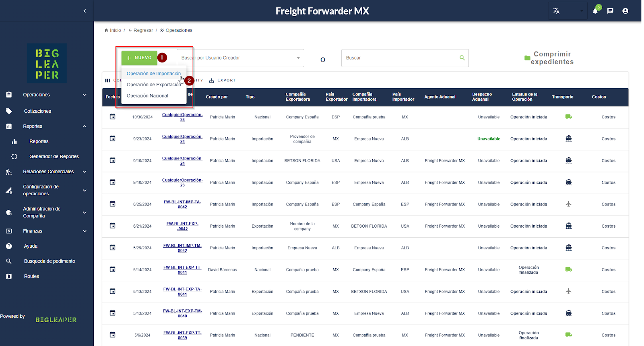
Task: Open Costos for the 10/30/2024 row
Action: click(x=608, y=117)
